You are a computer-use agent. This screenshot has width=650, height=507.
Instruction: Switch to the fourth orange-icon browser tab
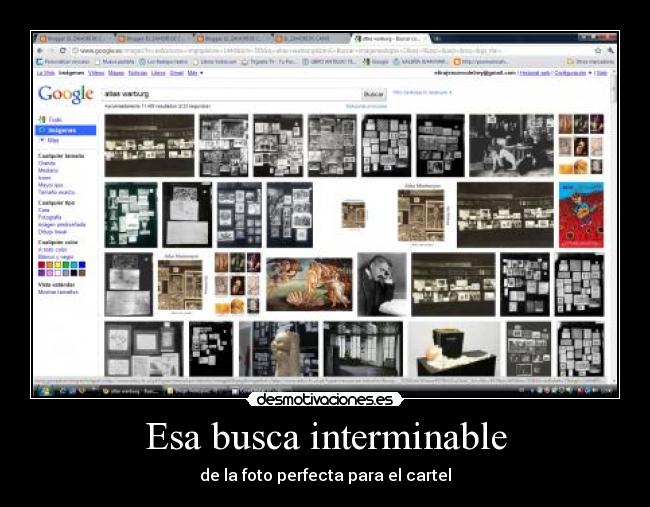click(311, 39)
